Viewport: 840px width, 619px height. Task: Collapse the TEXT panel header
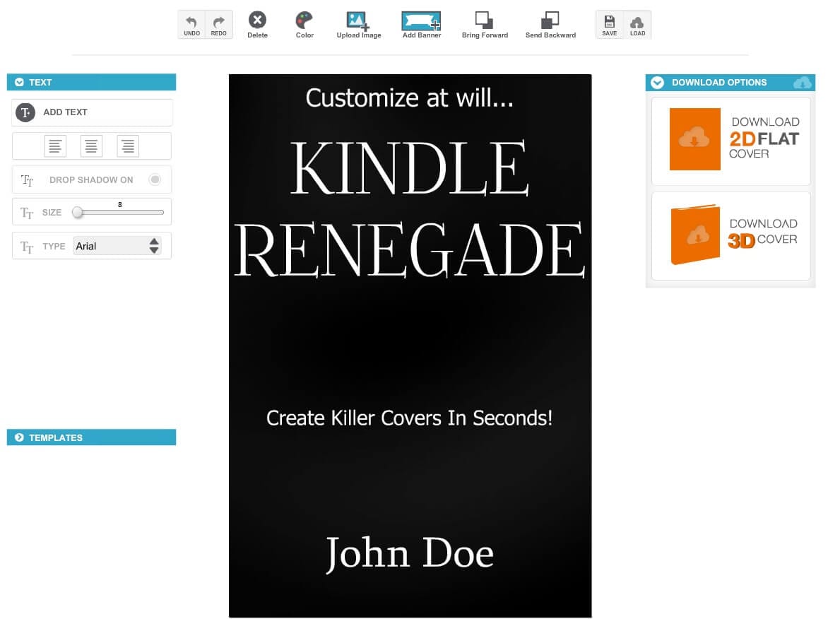92,82
